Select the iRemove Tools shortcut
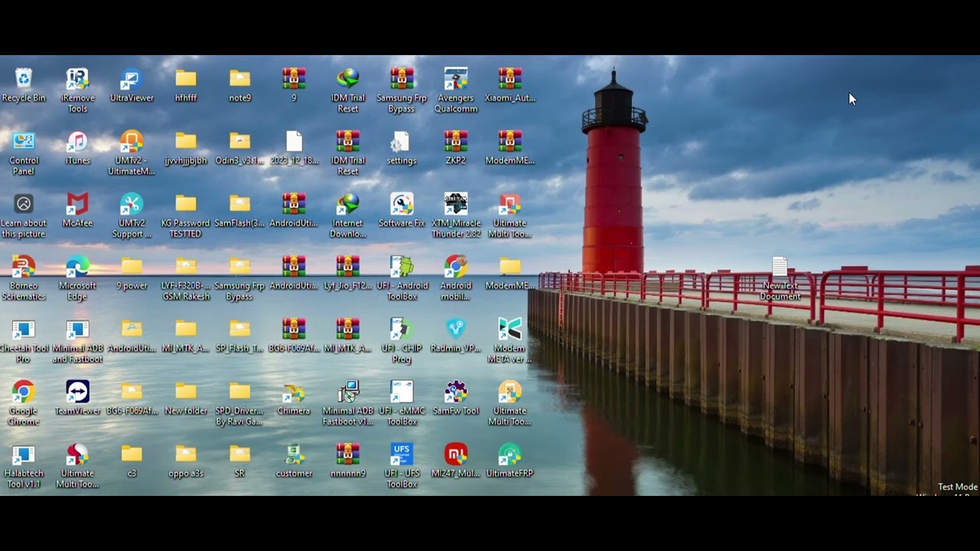 (x=77, y=80)
